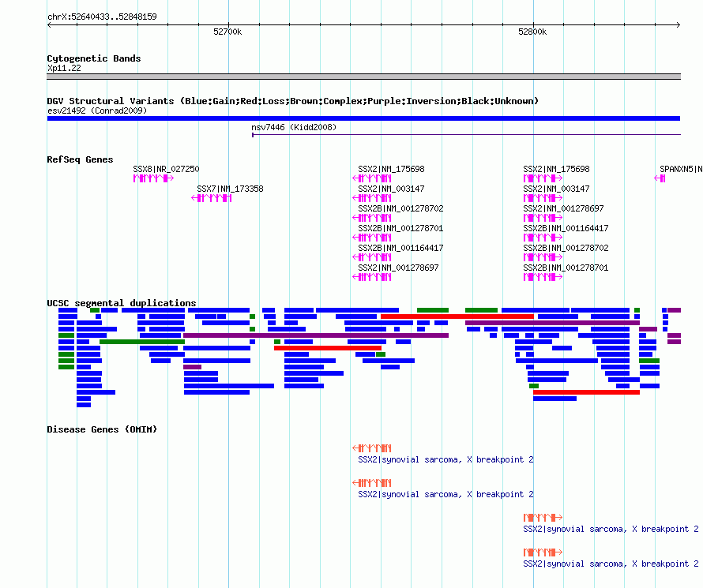
Task: Select the Xp11.22 band label
Action: coord(64,68)
